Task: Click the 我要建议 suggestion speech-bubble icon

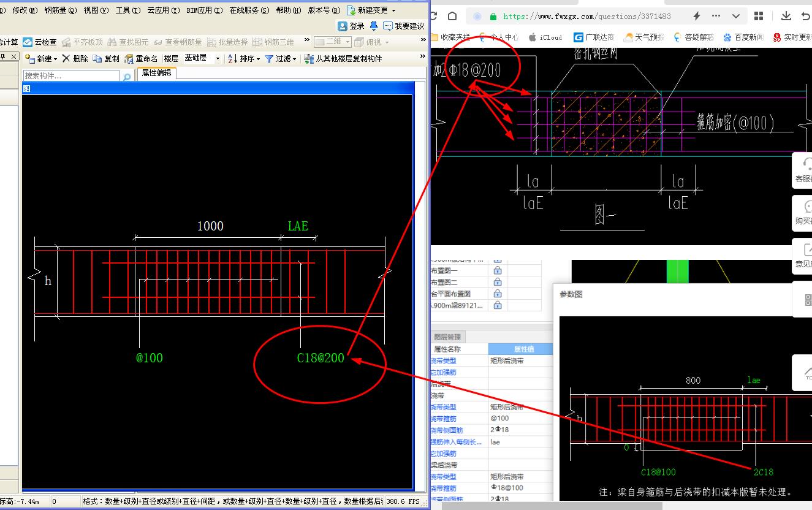Action: point(388,26)
